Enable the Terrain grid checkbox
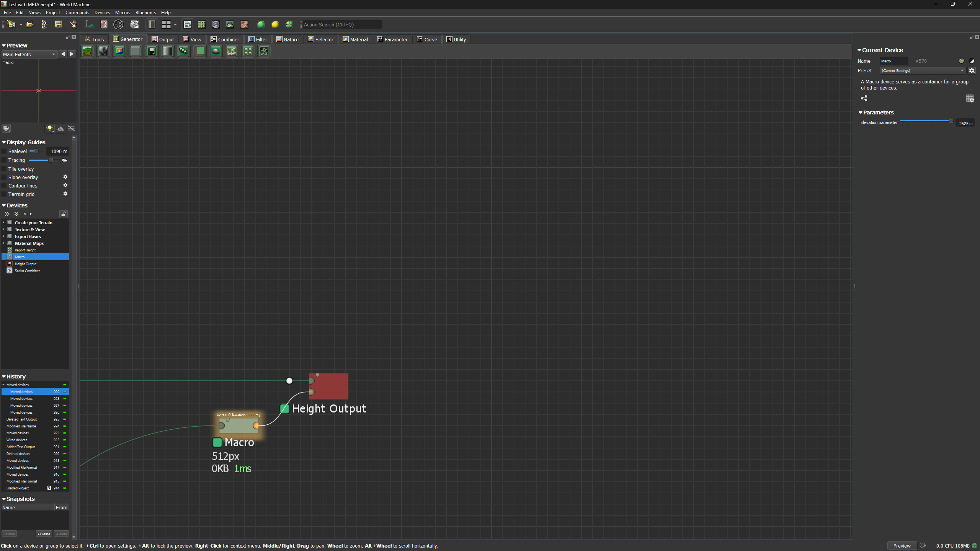980x551 pixels. pyautogui.click(x=5, y=194)
